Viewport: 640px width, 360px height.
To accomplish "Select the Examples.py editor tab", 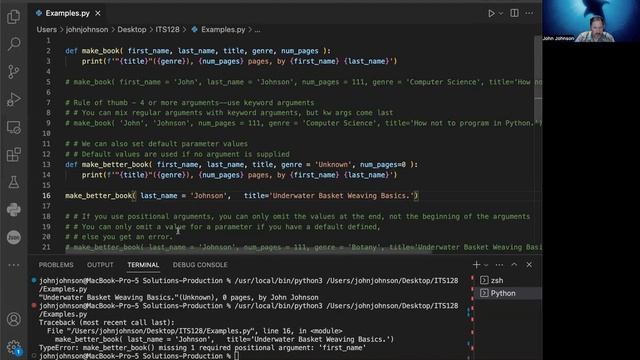I will tap(67, 13).
